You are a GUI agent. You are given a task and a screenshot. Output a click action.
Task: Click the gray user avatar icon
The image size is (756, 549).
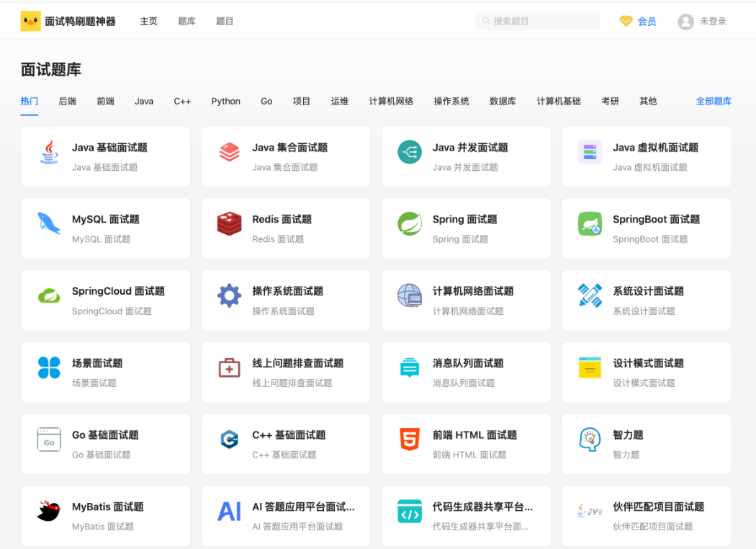coord(685,22)
